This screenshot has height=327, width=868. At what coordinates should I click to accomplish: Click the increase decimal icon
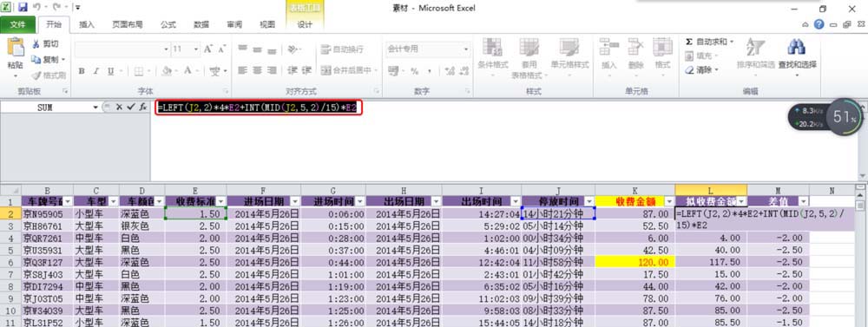450,71
